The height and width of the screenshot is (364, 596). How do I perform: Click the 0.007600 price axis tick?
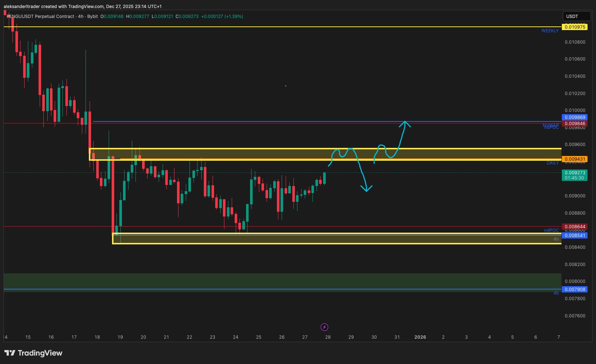click(575, 316)
